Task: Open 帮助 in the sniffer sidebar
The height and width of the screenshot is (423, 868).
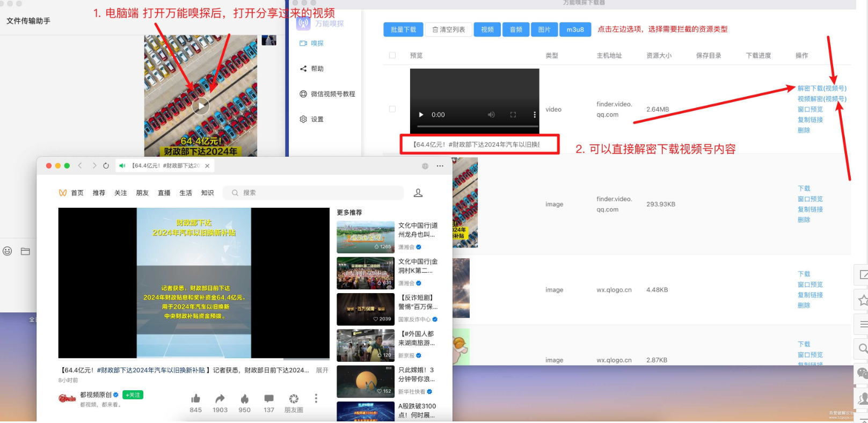Action: pos(312,69)
